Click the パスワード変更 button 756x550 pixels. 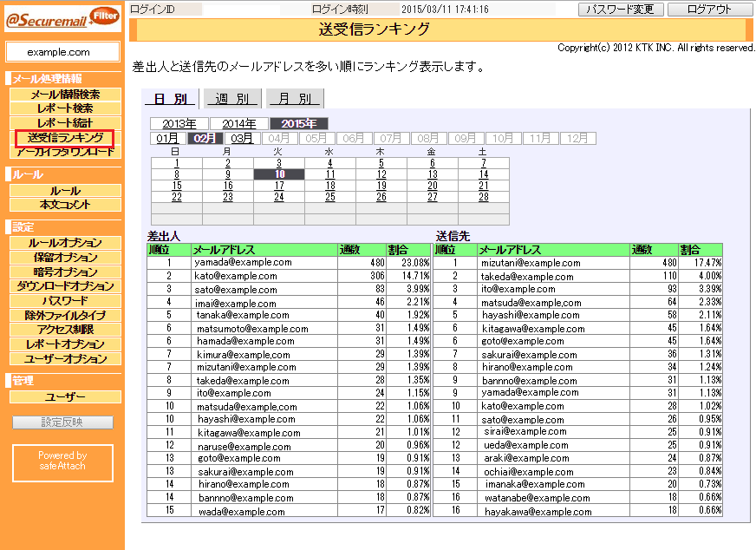tap(621, 10)
